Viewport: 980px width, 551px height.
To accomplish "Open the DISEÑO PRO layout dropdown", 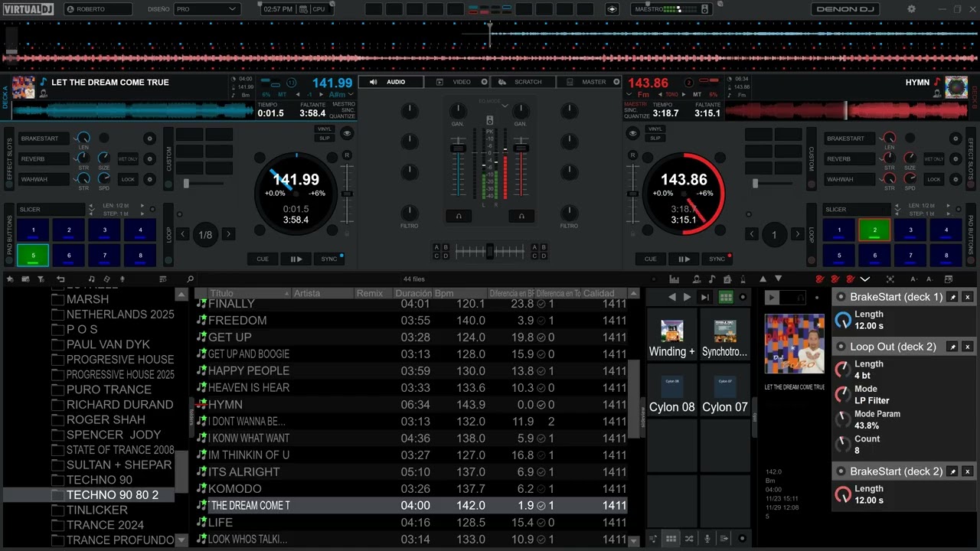I will [207, 9].
